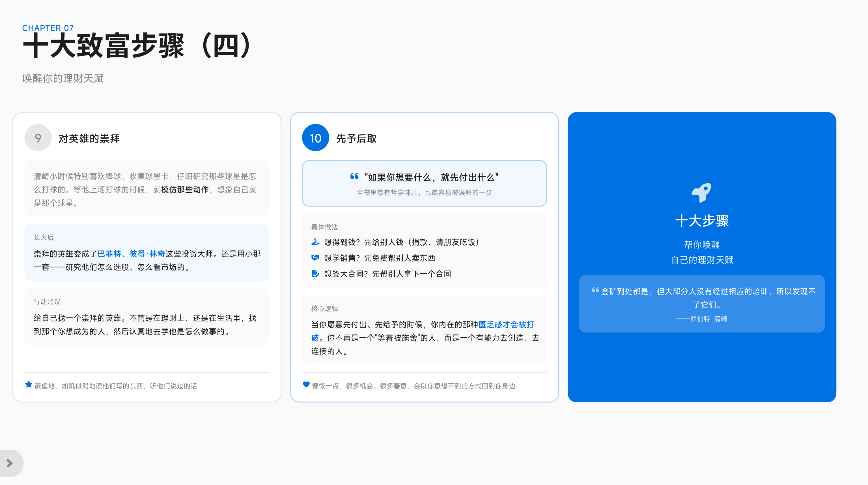This screenshot has height=485, width=868.
Task: Click the contract signing icon
Action: (x=315, y=273)
